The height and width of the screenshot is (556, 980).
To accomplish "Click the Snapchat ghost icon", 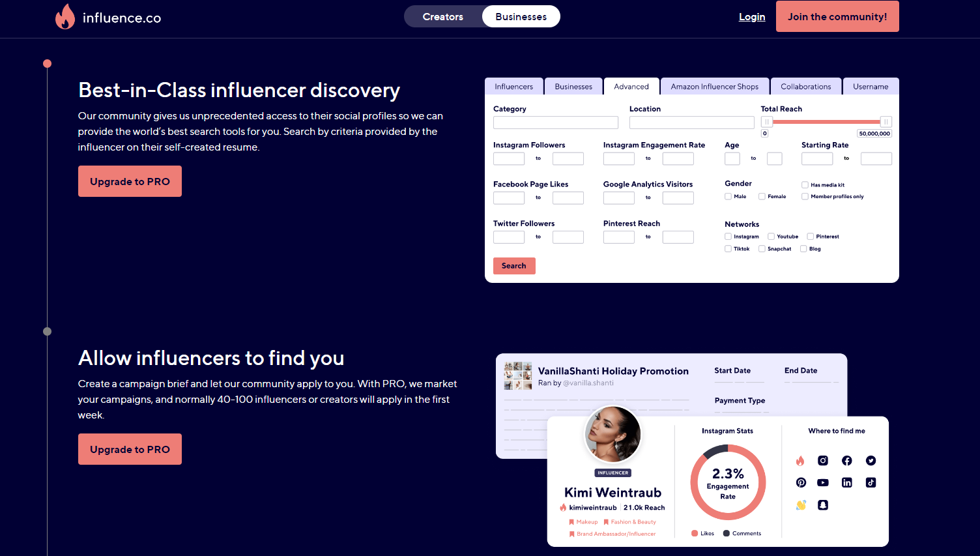I will tap(823, 505).
